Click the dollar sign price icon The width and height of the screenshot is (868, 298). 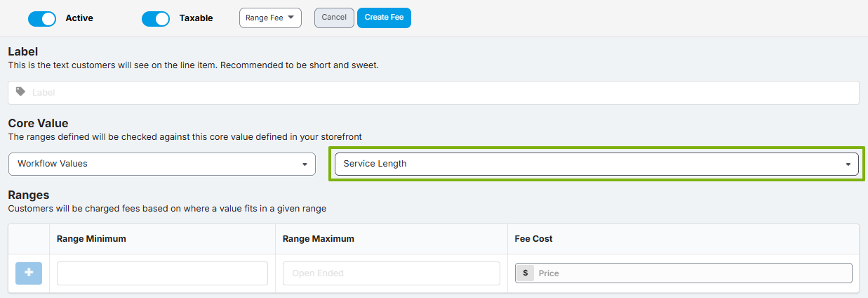point(525,273)
